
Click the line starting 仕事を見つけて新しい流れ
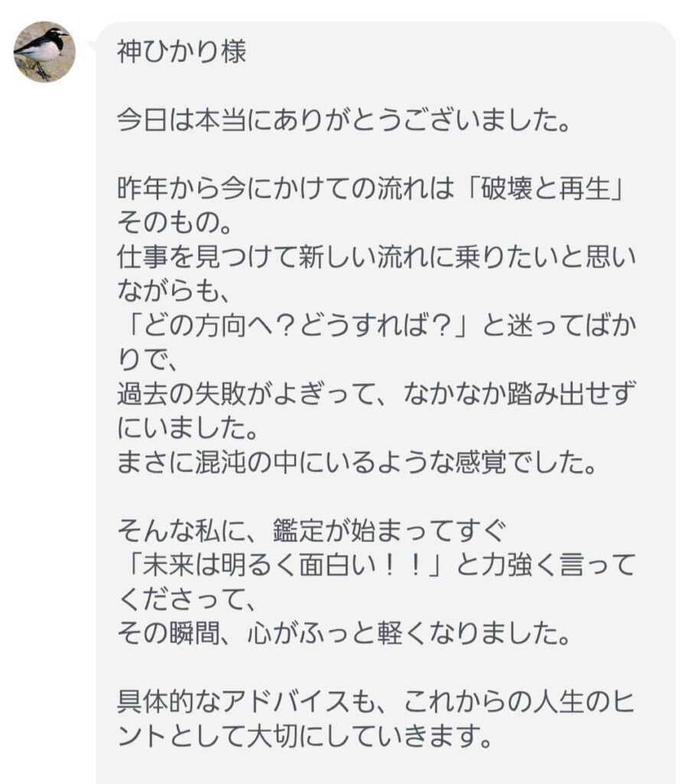375,256
